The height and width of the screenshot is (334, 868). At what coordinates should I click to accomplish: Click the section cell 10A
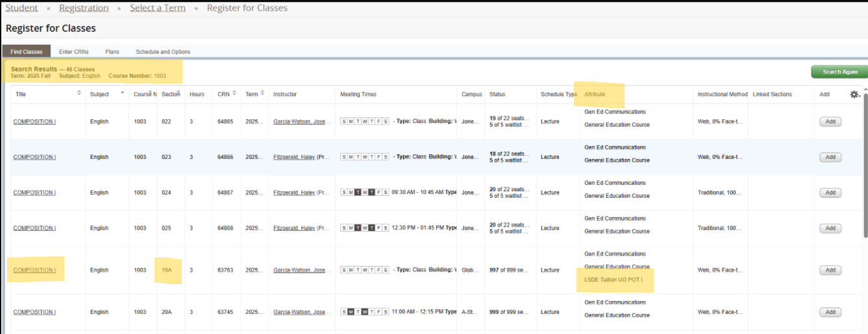167,270
